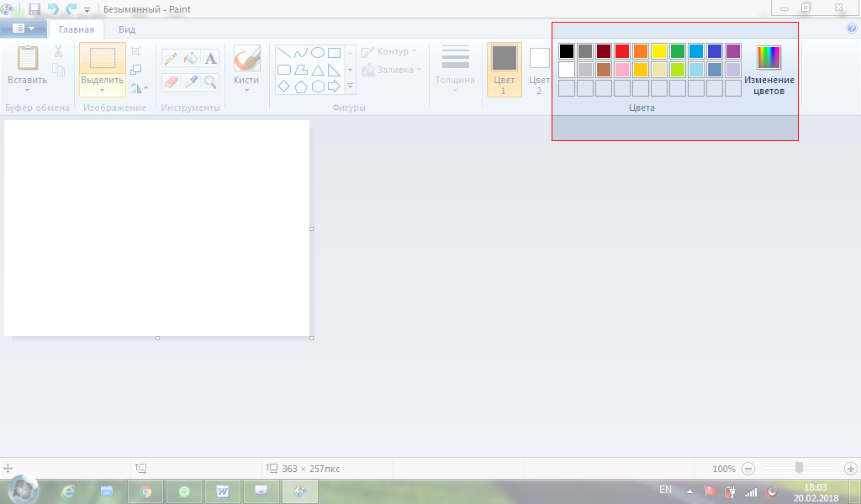861x504 pixels.
Task: Activate the Цвет 1 color selector
Action: click(x=504, y=69)
